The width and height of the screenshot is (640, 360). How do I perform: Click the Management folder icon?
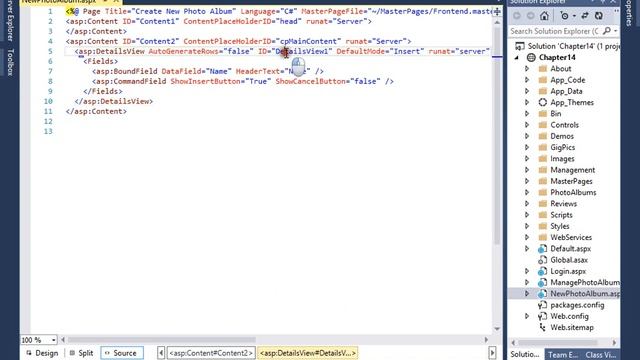[542, 170]
